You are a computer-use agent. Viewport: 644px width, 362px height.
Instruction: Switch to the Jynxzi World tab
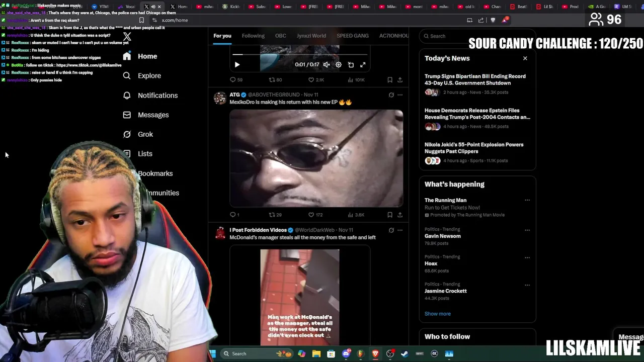tap(311, 36)
